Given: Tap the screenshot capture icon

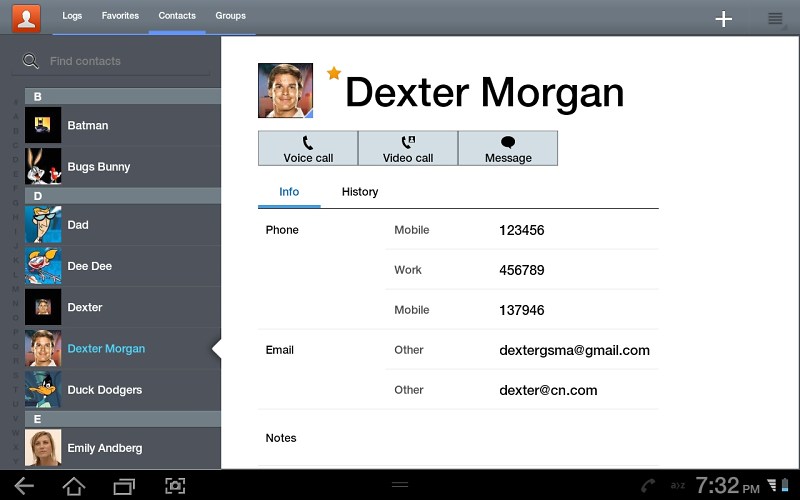Looking at the screenshot, I should pos(175,486).
